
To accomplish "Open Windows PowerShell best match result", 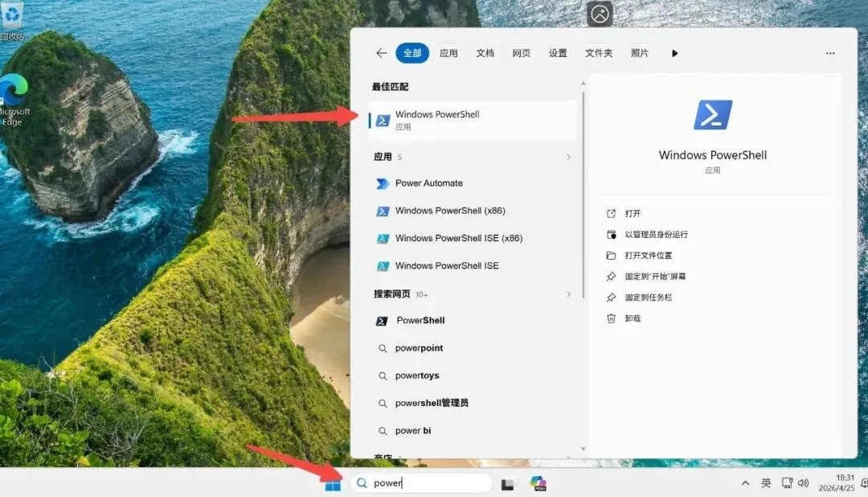I will click(473, 121).
